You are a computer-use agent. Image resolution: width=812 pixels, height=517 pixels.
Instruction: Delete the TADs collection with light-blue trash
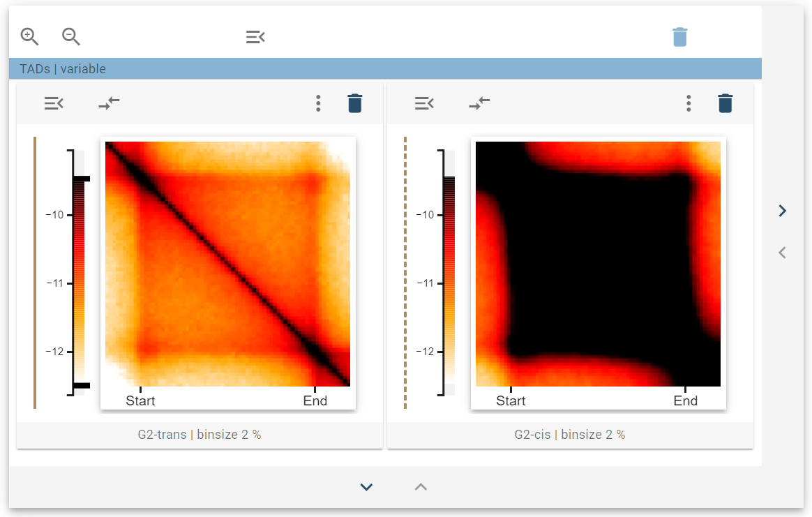point(679,37)
